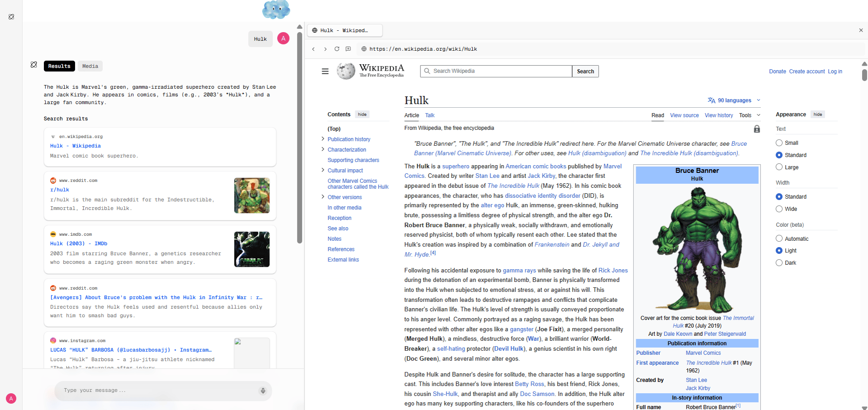
Task: Close the browser side panel
Action: pyautogui.click(x=861, y=30)
